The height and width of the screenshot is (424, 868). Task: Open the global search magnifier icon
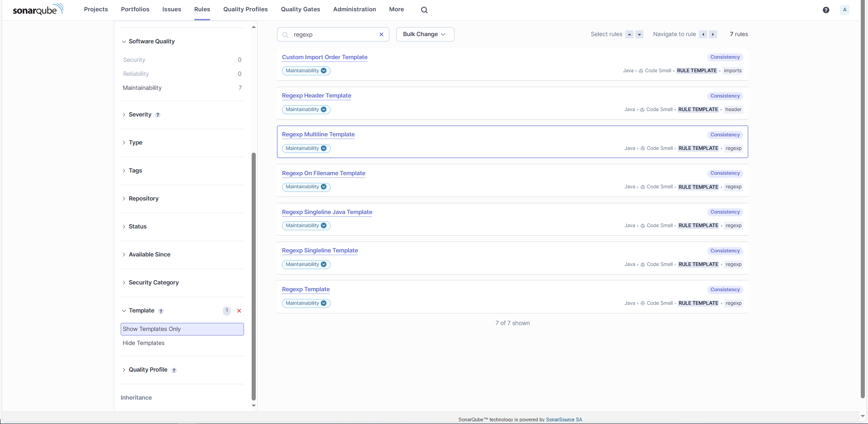click(x=424, y=10)
